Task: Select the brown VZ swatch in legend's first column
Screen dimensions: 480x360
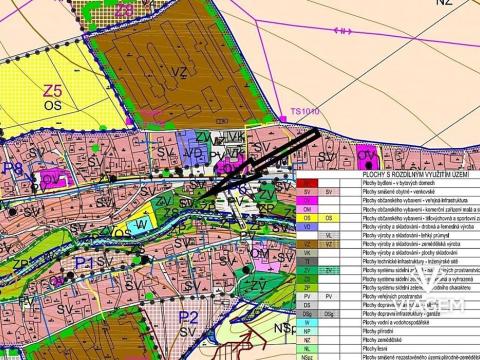Action: [307, 244]
